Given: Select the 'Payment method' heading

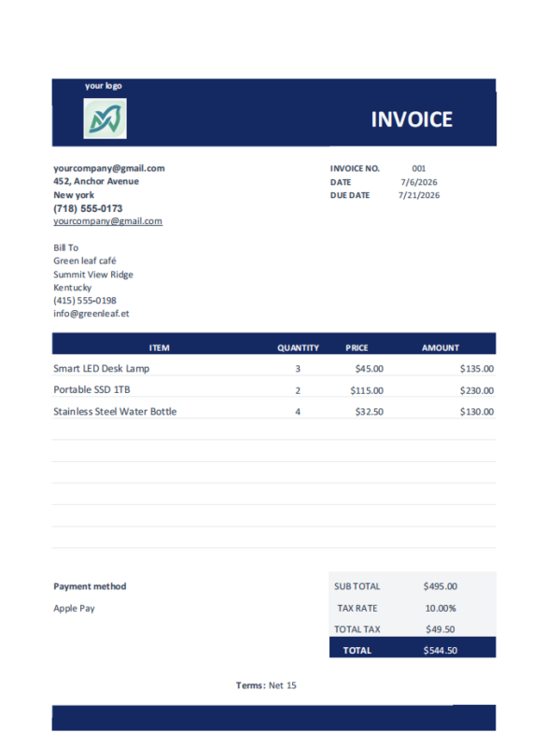Looking at the screenshot, I should click(x=90, y=586).
